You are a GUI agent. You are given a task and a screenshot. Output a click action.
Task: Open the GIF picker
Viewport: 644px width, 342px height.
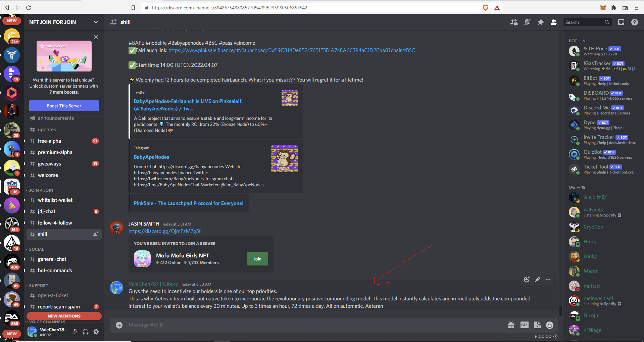coord(524,325)
